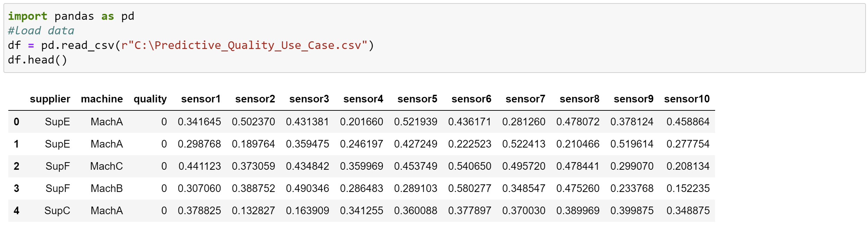
Task: Click the sensor8 value 0.478441
Action: click(x=578, y=166)
